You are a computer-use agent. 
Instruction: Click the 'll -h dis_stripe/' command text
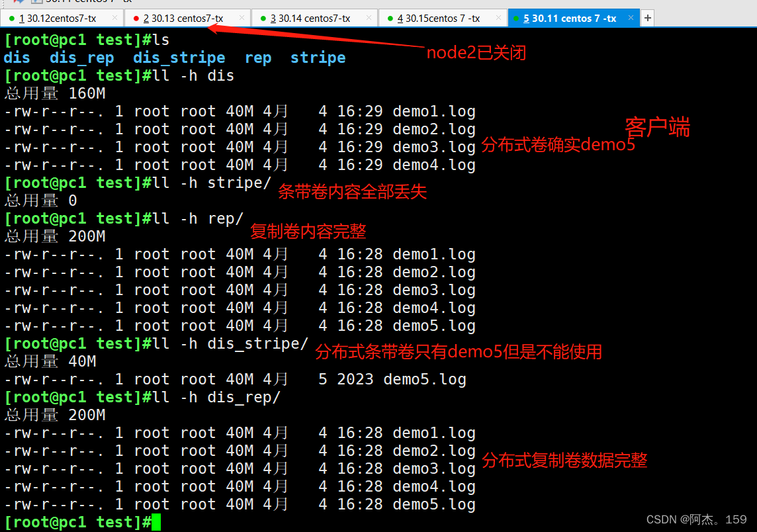pyautogui.click(x=230, y=343)
